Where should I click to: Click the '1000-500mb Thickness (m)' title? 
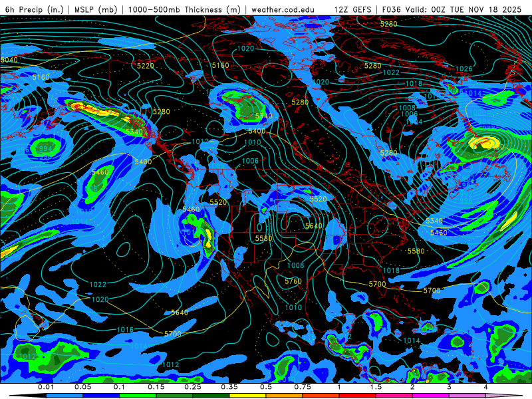184,9
